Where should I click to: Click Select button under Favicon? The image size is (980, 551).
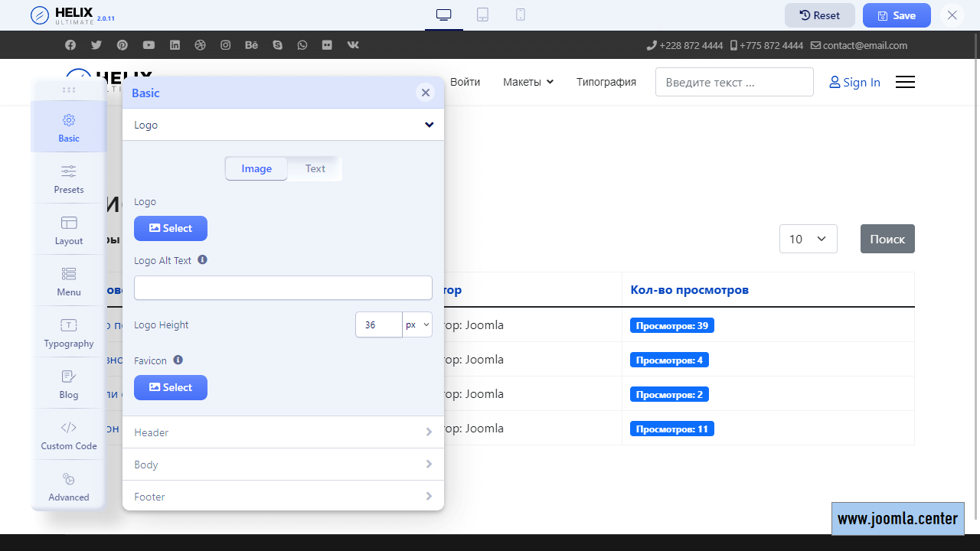[x=171, y=387]
